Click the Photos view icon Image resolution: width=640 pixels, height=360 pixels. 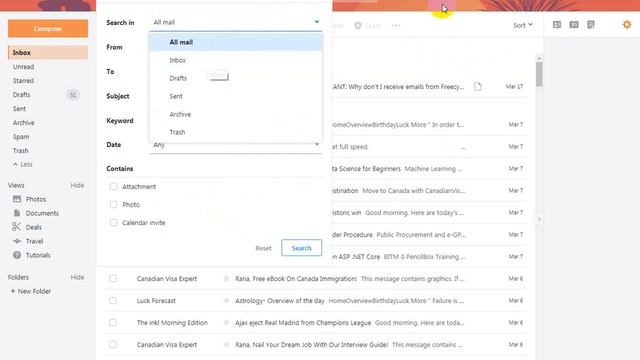pos(17,199)
